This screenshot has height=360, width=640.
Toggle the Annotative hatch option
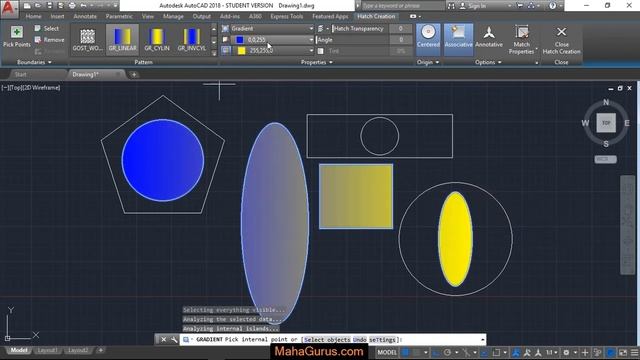[489, 37]
